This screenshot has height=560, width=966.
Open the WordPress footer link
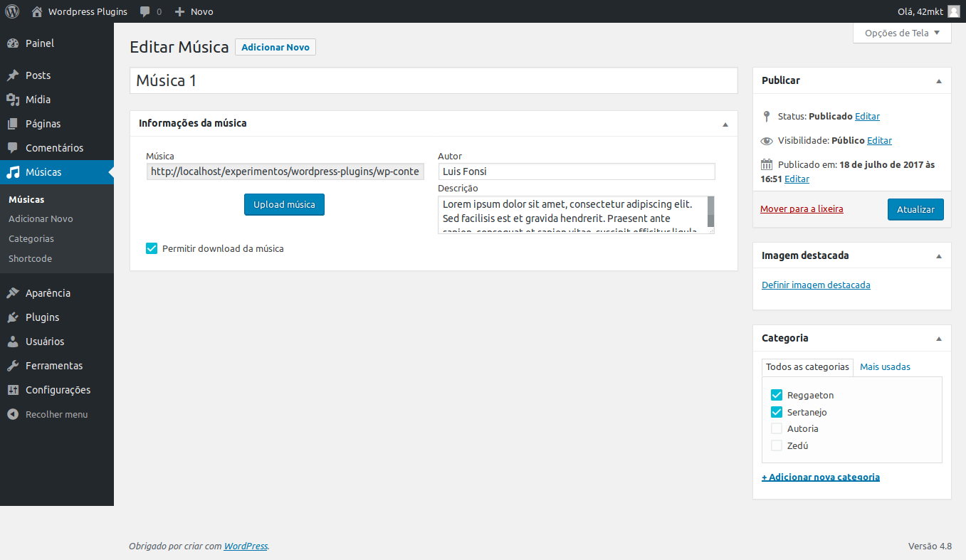[x=246, y=546]
